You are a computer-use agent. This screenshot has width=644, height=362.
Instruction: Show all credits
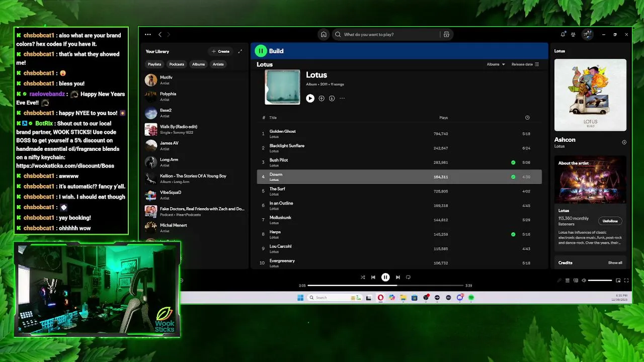pyautogui.click(x=615, y=263)
